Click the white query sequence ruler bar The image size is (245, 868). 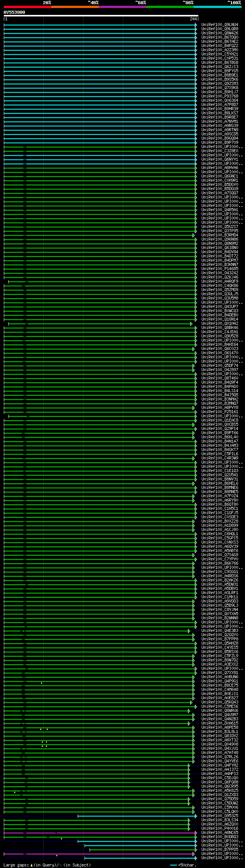[x=101, y=16]
